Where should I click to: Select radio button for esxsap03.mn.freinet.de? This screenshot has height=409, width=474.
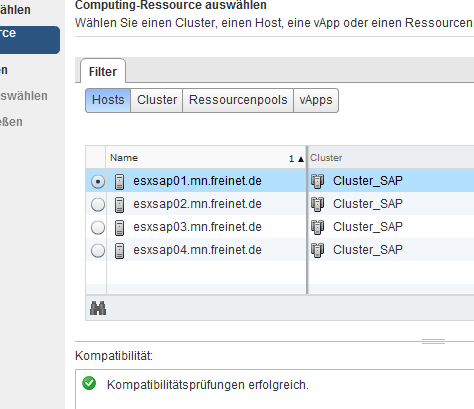(x=98, y=228)
